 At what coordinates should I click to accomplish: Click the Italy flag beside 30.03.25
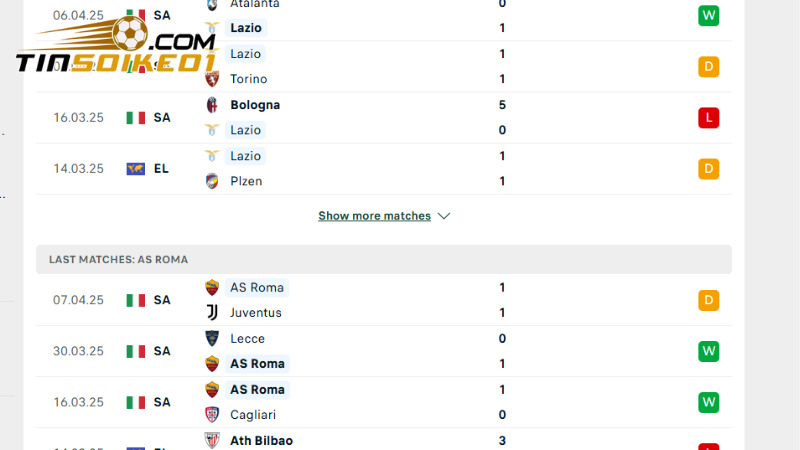136,352
